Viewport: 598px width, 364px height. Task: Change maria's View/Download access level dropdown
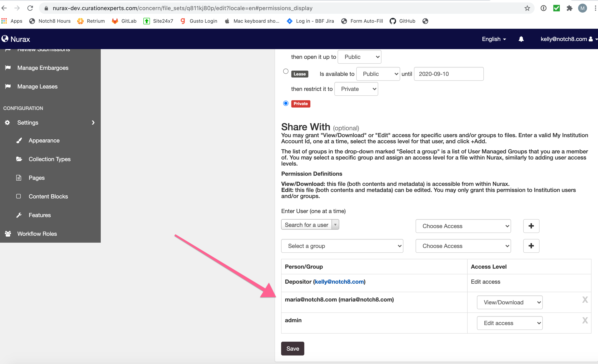click(x=510, y=302)
